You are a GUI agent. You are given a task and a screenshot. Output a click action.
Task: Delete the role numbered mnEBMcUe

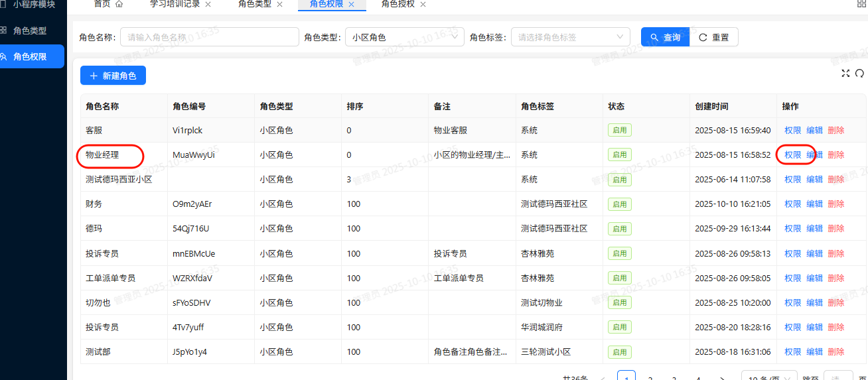(x=836, y=253)
